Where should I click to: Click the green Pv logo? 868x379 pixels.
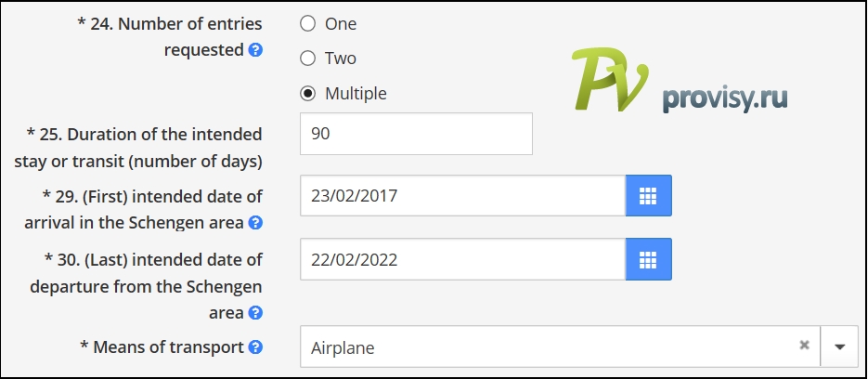tap(610, 79)
